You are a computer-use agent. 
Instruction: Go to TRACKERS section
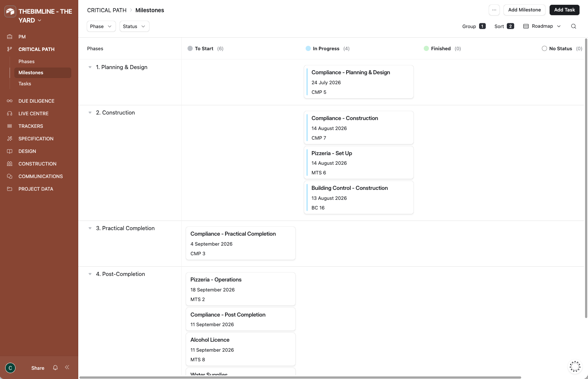31,126
